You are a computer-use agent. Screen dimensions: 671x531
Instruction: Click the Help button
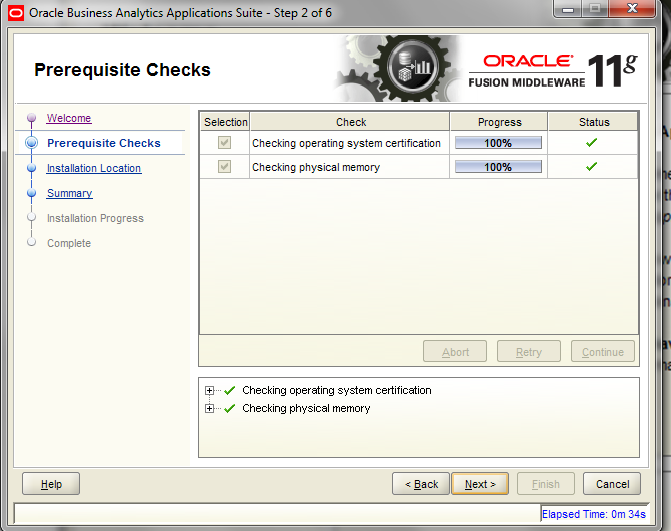(x=51, y=484)
